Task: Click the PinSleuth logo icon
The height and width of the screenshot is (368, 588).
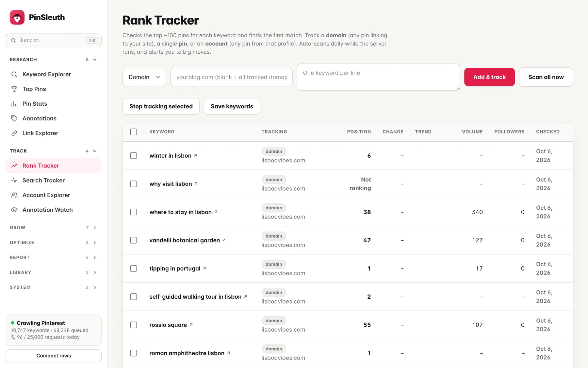Action: 17,17
